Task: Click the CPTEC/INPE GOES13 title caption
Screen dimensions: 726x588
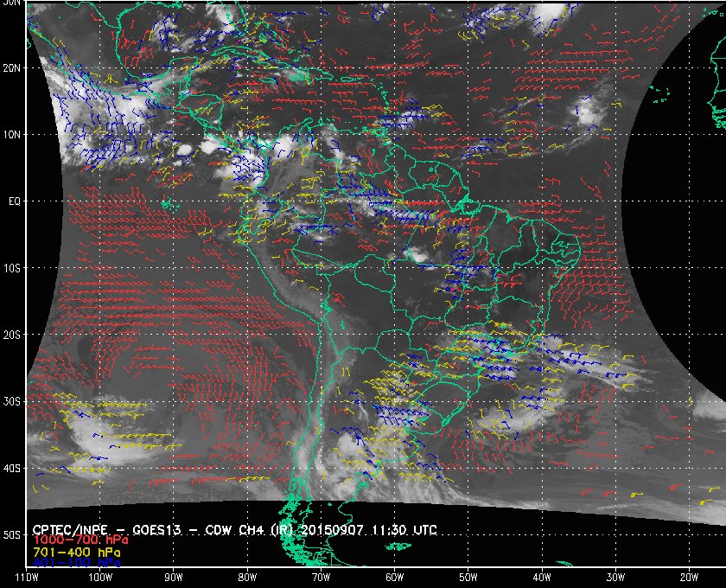Action: pos(235,529)
